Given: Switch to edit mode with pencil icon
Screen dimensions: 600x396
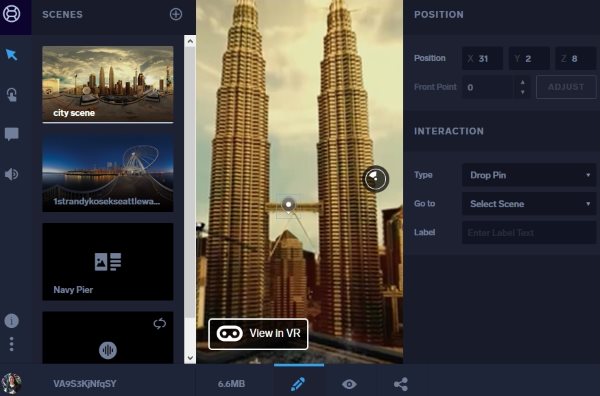Looking at the screenshot, I should (298, 384).
